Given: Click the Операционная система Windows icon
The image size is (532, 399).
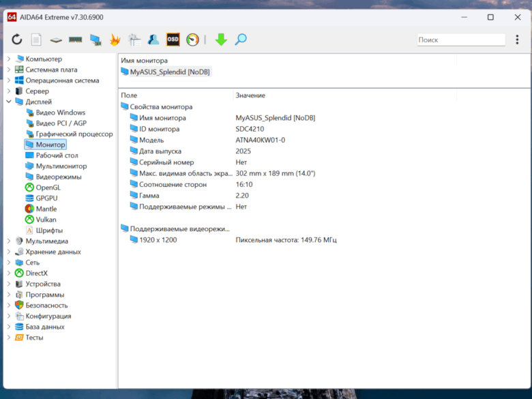Looking at the screenshot, I should click(19, 80).
